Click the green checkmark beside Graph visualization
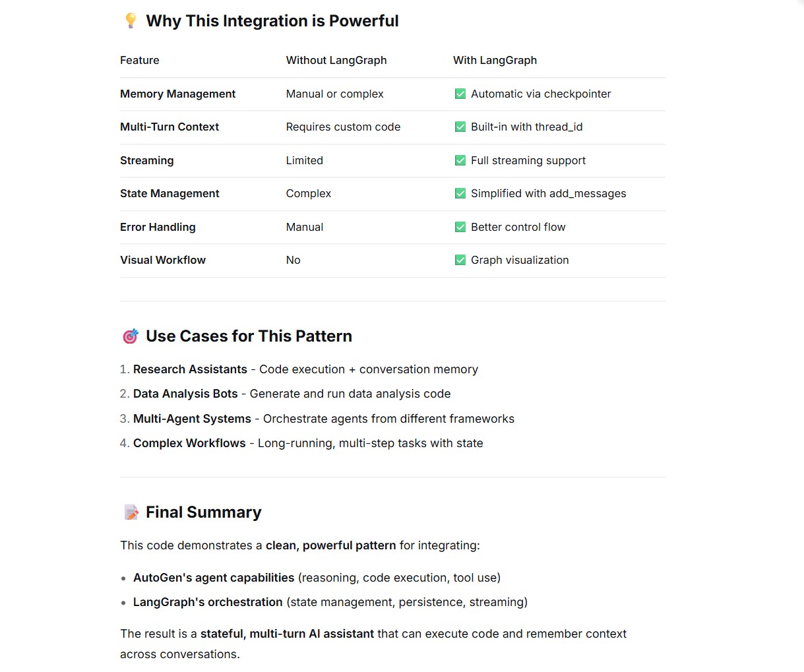Screen dimensions: 804x672 tap(460, 260)
